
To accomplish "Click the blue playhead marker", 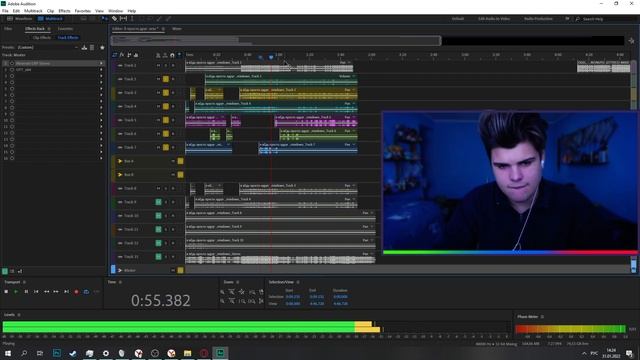I will point(271,57).
